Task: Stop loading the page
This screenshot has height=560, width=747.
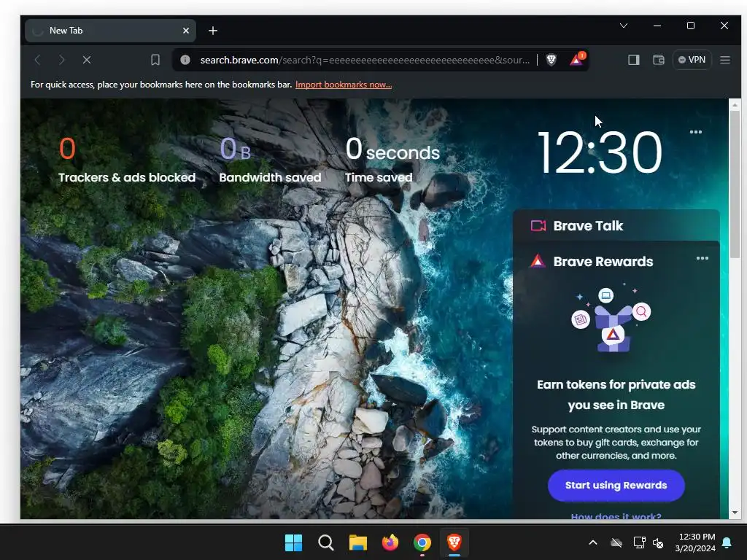Action: [x=87, y=60]
